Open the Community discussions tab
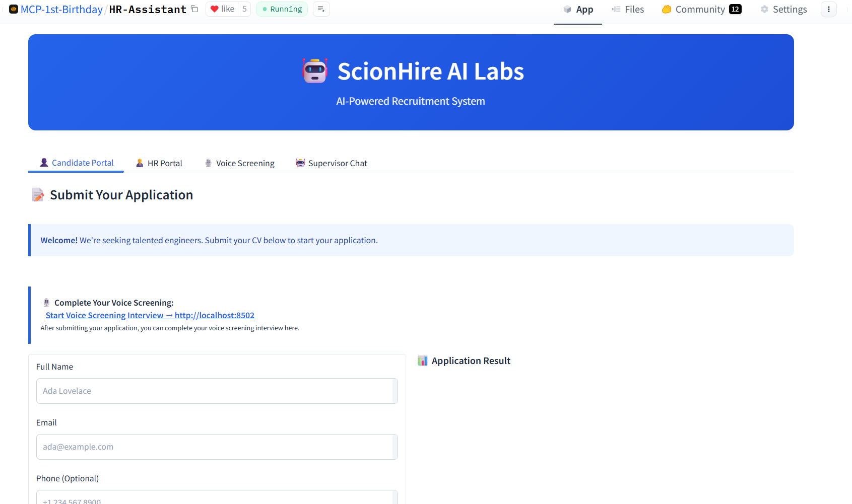The height and width of the screenshot is (504, 852). (x=701, y=10)
